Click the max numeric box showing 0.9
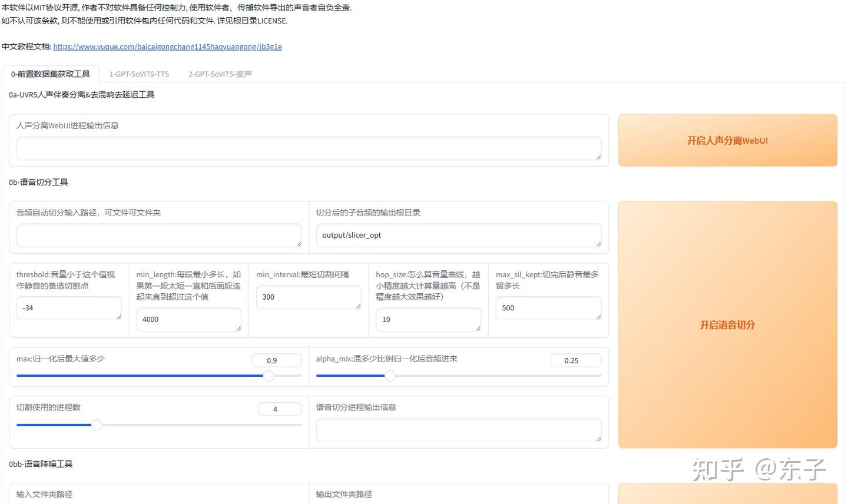Image resolution: width=848 pixels, height=504 pixels. [276, 360]
